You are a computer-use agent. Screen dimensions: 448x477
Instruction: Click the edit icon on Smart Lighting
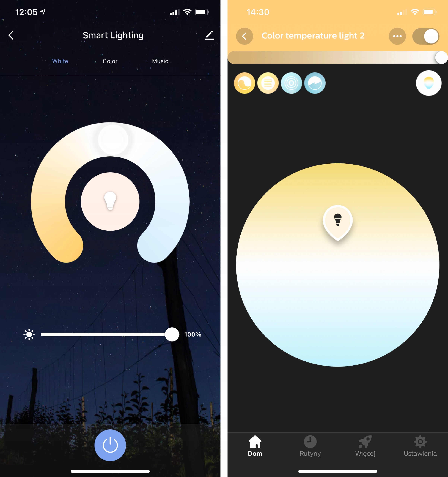[210, 35]
